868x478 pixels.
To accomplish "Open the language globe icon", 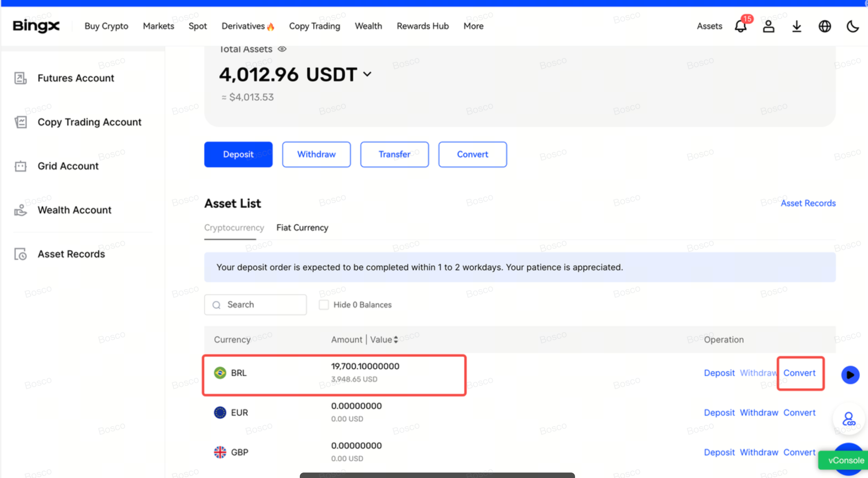I will point(825,26).
